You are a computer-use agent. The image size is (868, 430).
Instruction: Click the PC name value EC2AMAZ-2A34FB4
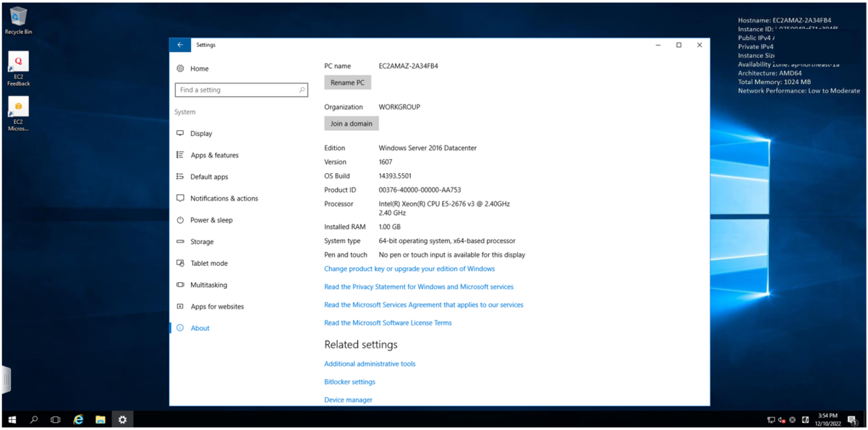point(408,66)
